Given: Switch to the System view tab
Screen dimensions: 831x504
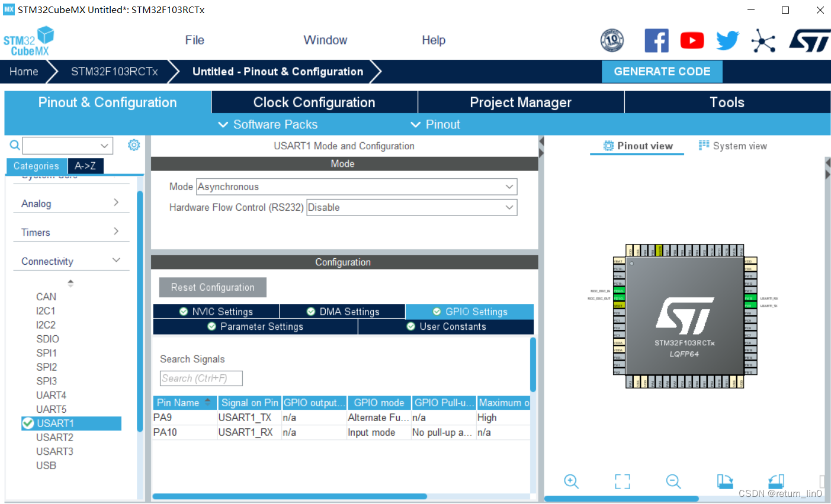Looking at the screenshot, I should [x=733, y=146].
